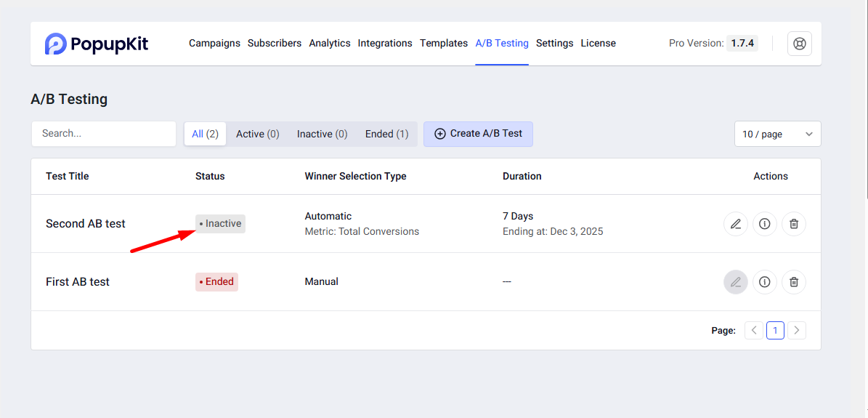Show Ended tests tab

pyautogui.click(x=386, y=134)
